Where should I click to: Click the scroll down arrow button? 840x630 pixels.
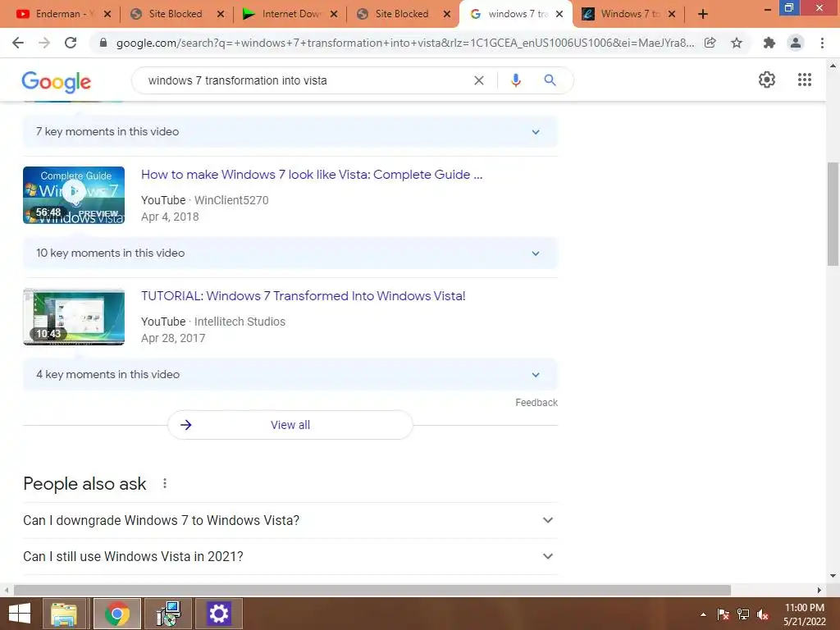(833, 576)
